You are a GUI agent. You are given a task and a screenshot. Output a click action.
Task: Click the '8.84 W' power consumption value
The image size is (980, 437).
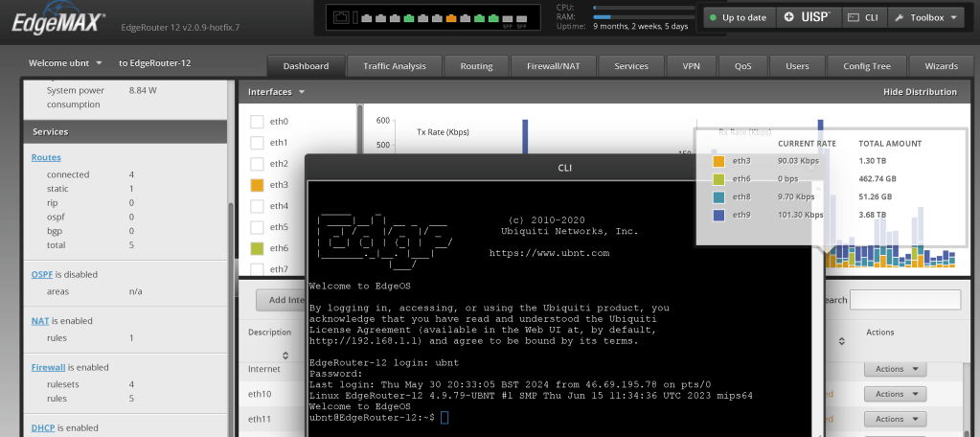coord(143,91)
